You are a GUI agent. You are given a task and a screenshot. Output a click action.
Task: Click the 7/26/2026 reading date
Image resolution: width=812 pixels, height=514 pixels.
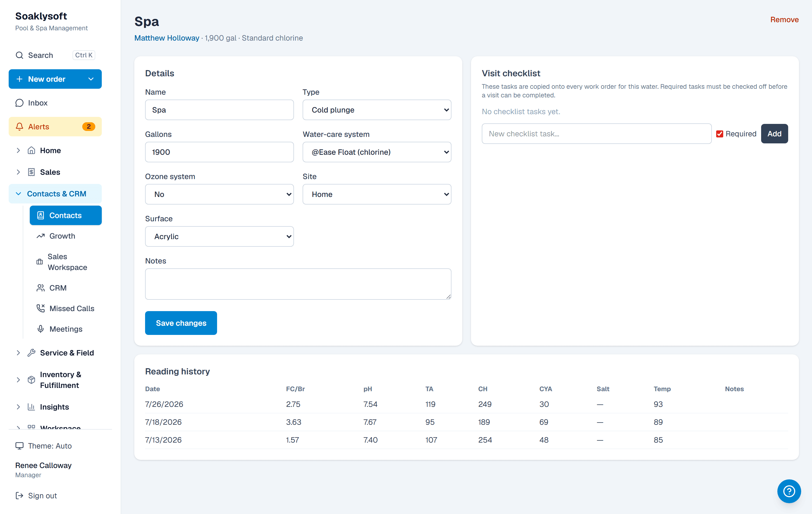tap(164, 404)
